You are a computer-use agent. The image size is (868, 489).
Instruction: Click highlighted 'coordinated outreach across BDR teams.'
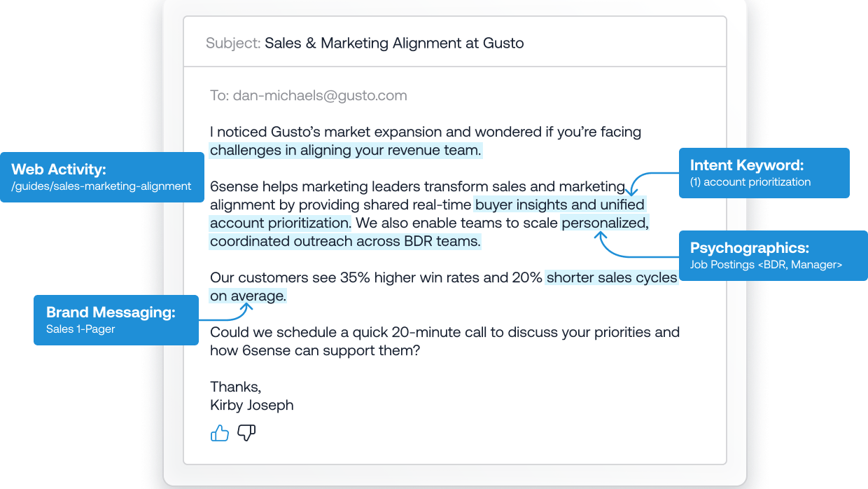pos(346,241)
